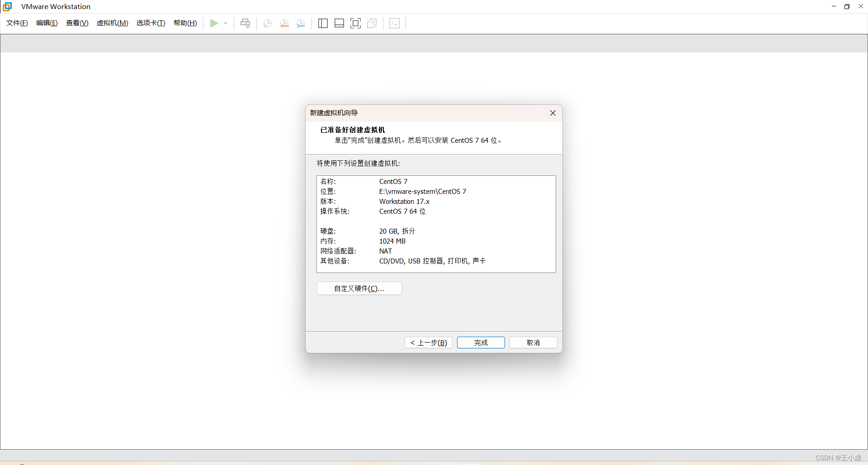Select the CentOS 7 64 位 operating system value
This screenshot has width=868, height=465.
(402, 211)
